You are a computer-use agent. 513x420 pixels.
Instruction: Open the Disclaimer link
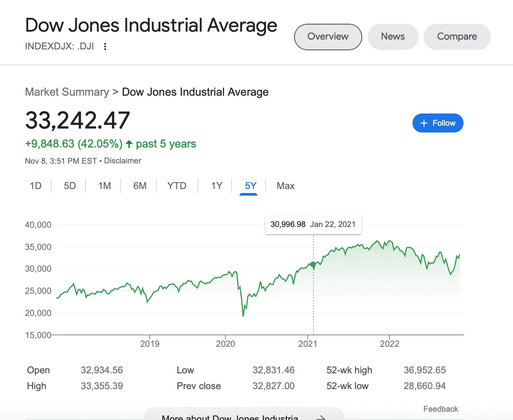[x=123, y=161]
